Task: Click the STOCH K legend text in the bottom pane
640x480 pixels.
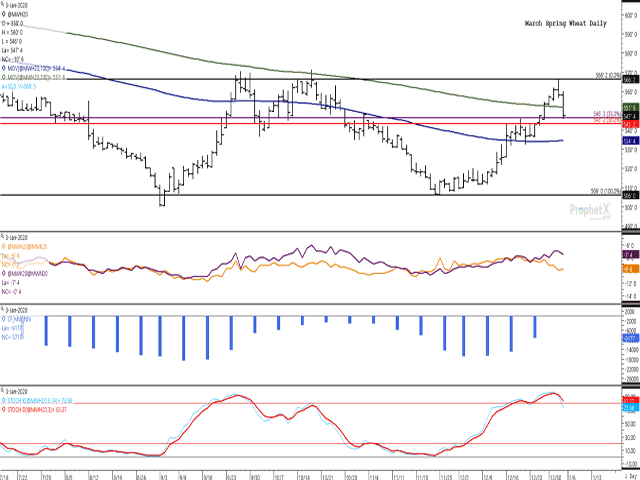Action: (40, 400)
